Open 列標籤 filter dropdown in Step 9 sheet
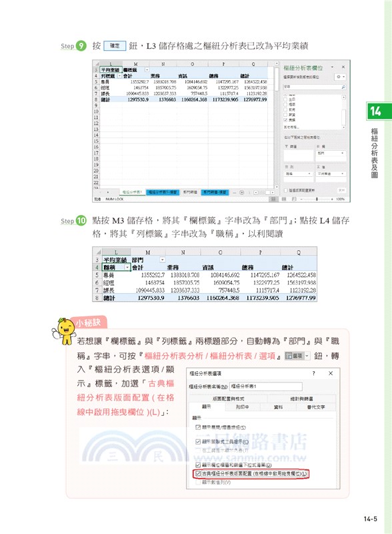392x534 pixels. (x=120, y=76)
